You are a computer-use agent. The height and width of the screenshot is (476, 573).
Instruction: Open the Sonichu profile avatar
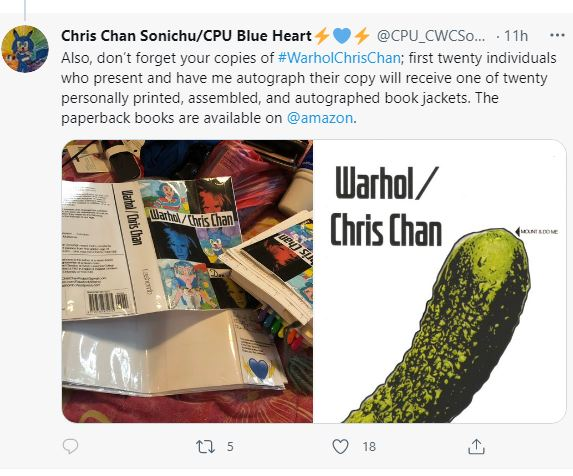click(25, 49)
